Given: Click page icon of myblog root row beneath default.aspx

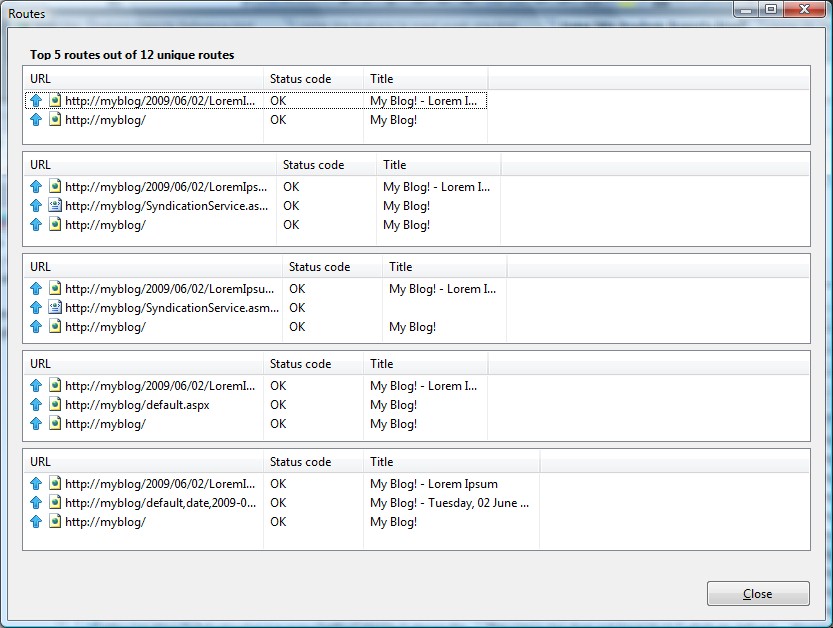Looking at the screenshot, I should (x=55, y=423).
